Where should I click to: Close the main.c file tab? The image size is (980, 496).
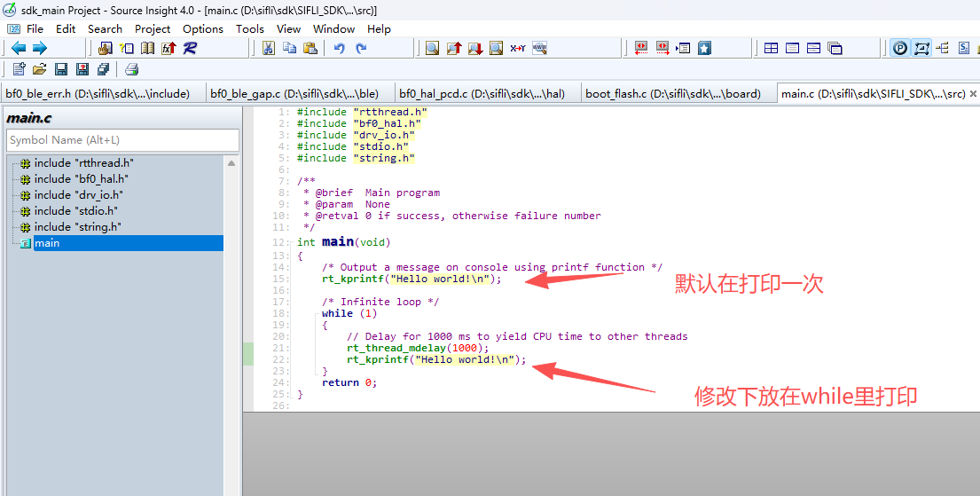tap(973, 93)
